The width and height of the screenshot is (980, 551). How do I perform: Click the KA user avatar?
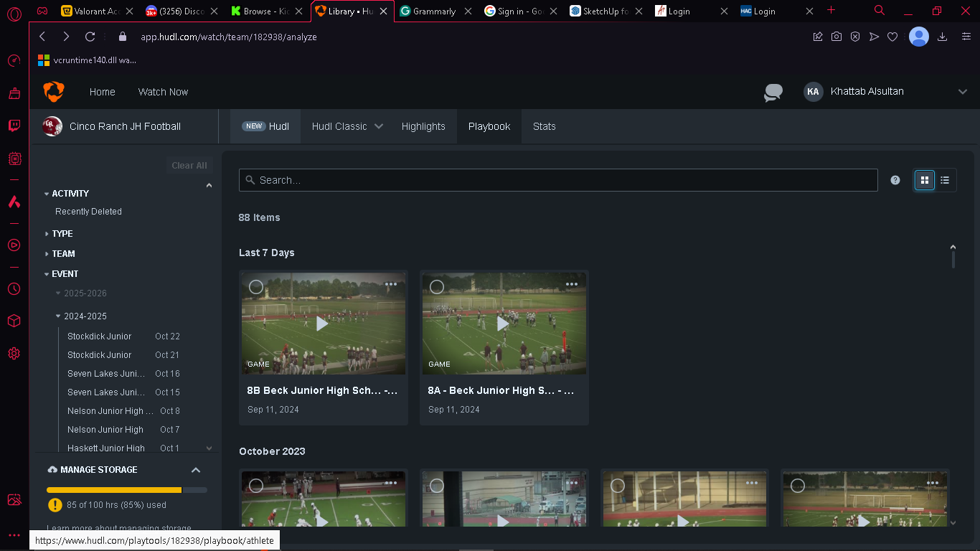pos(813,92)
